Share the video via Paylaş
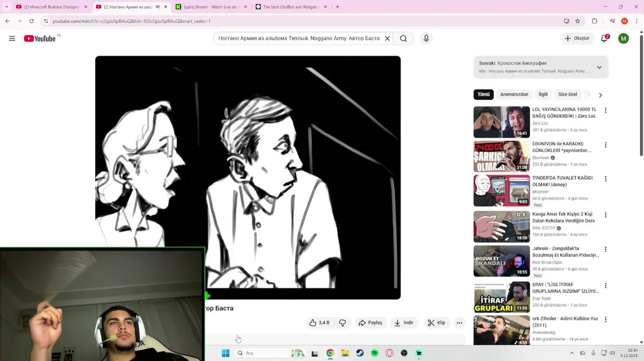Image resolution: width=644 pixels, height=361 pixels. [370, 323]
